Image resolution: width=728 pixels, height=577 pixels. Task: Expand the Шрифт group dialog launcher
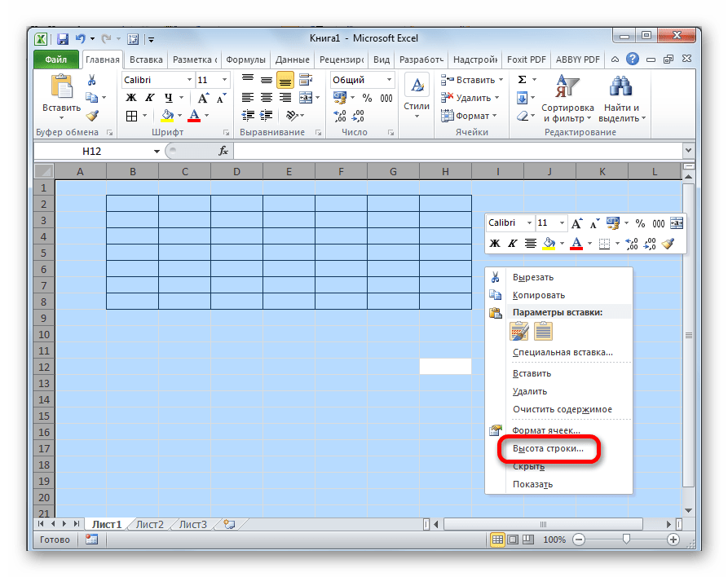pos(226,133)
